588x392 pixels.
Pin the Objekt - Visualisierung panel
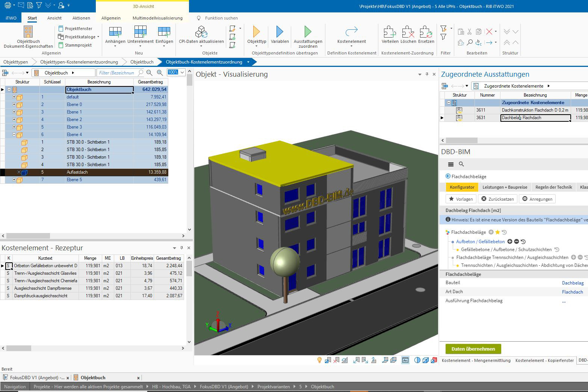(427, 74)
